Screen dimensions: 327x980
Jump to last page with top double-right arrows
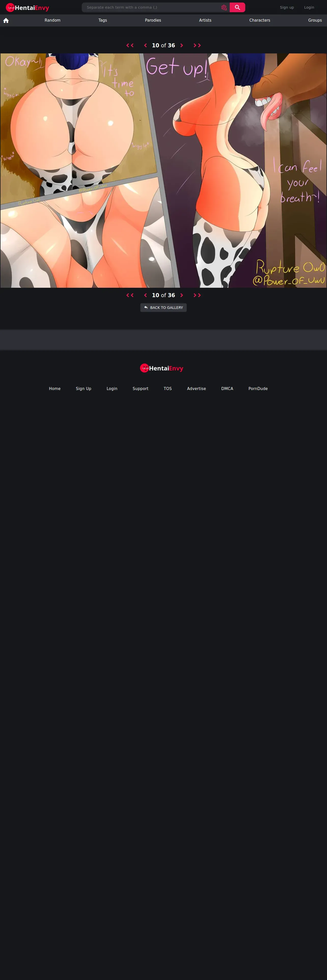coord(197,45)
